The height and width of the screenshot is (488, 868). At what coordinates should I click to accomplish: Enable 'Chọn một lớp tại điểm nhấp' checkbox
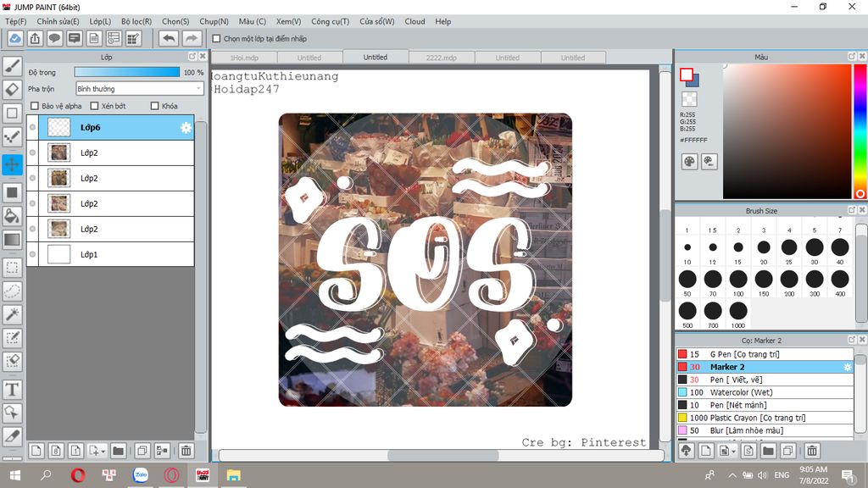[216, 39]
